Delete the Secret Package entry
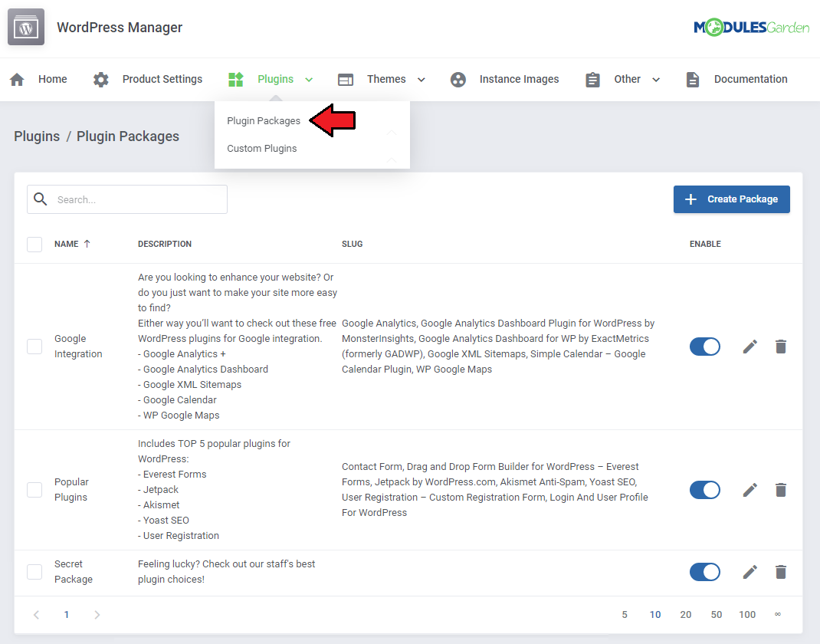 pyautogui.click(x=781, y=572)
